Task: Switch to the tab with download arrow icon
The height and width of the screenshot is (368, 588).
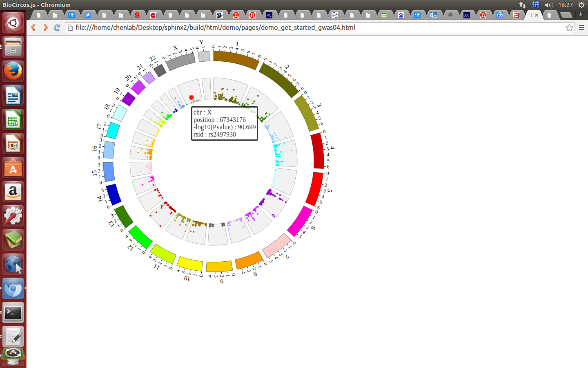Action: pyautogui.click(x=450, y=15)
